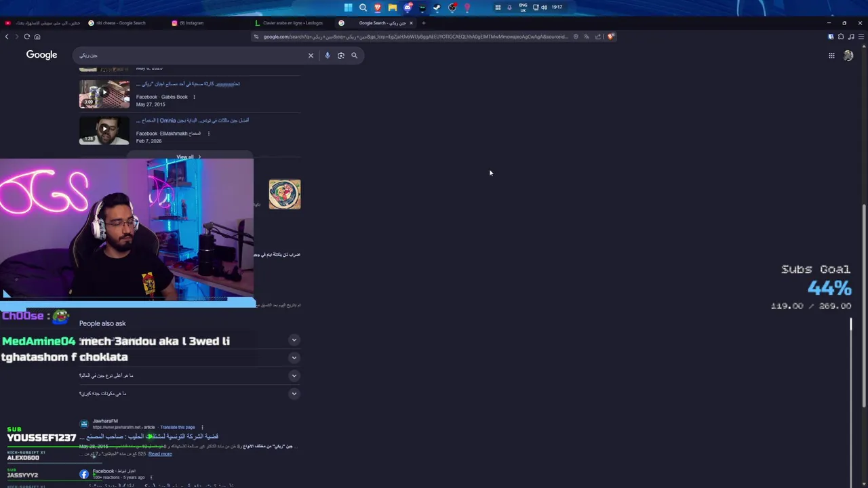Play the ElMakhmakh Facebook video thumbnail
This screenshot has height=488, width=868.
[x=104, y=131]
